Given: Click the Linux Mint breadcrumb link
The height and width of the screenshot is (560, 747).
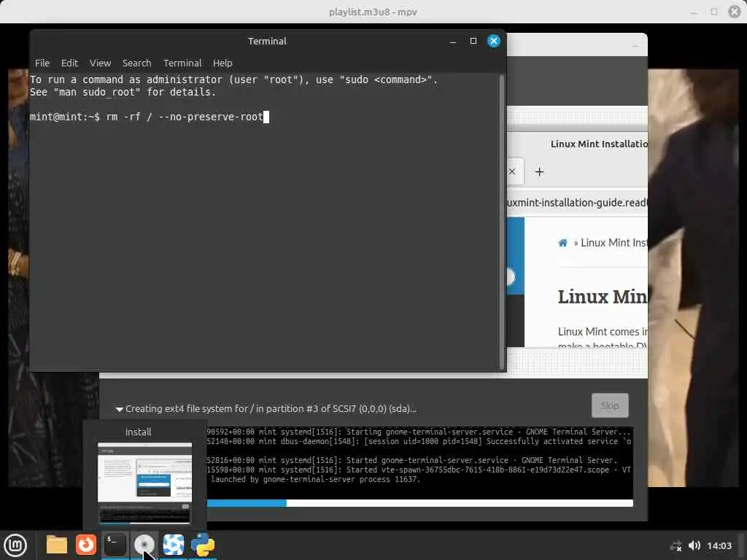Looking at the screenshot, I should 614,243.
